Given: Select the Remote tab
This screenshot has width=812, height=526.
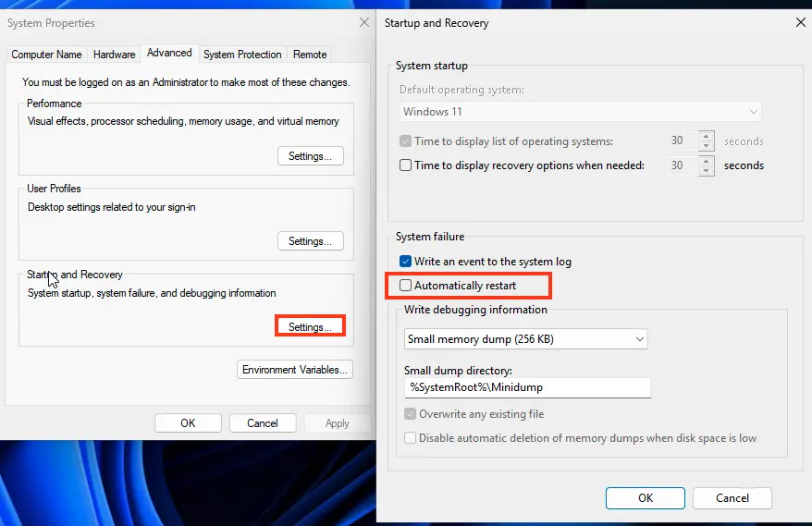Looking at the screenshot, I should point(310,55).
